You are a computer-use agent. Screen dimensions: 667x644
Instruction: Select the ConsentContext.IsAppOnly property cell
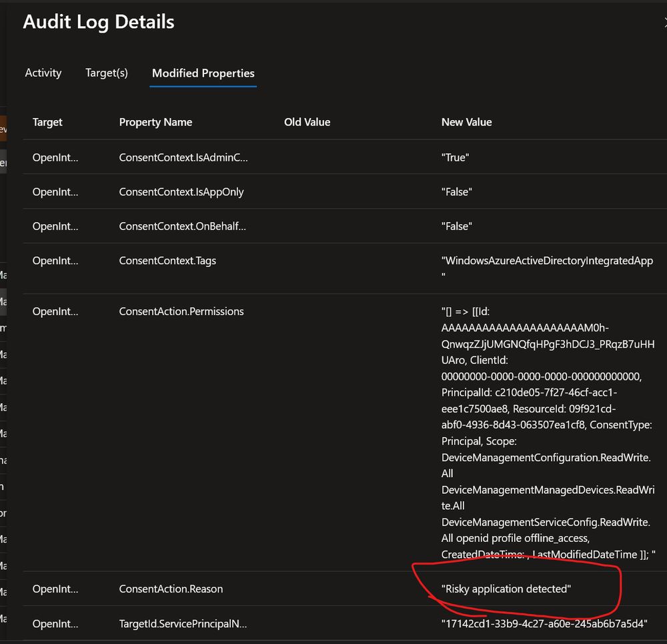(181, 192)
